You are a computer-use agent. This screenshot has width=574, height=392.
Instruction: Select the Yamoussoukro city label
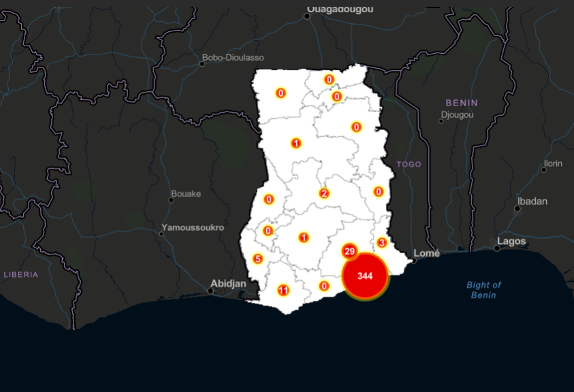[193, 228]
